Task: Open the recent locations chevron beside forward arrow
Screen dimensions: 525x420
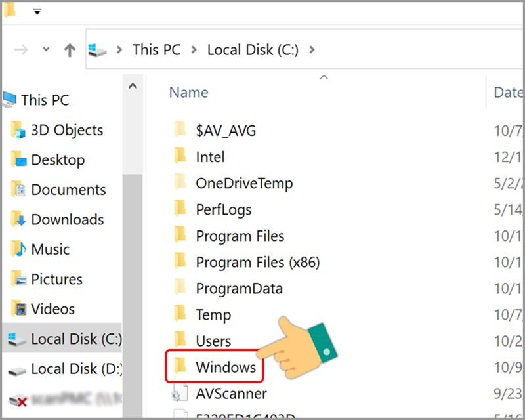Action: (x=45, y=49)
